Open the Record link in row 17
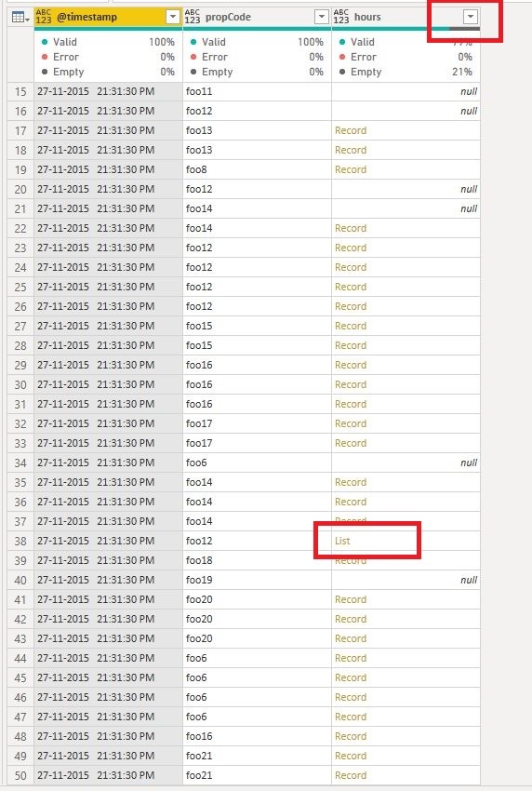Viewport: 532px width, 791px height. tap(351, 130)
